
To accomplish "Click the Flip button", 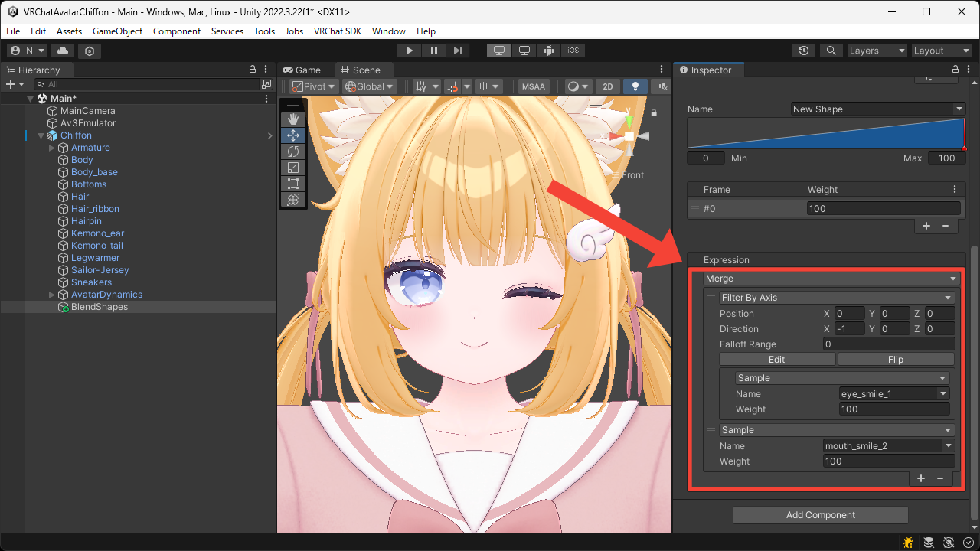I will [x=895, y=360].
